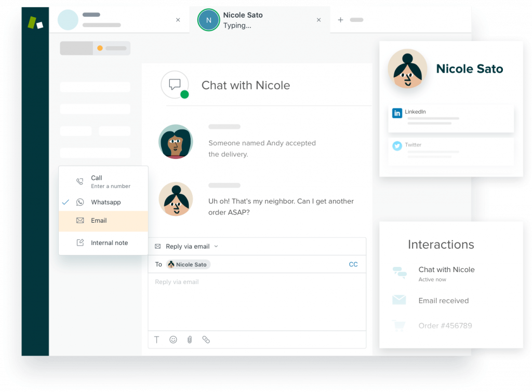The width and height of the screenshot is (532, 392).
Task: Attach a file with the paperclip icon
Action: tap(190, 340)
